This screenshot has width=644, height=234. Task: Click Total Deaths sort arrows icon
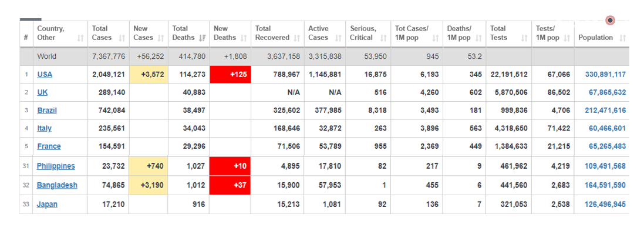tap(202, 38)
